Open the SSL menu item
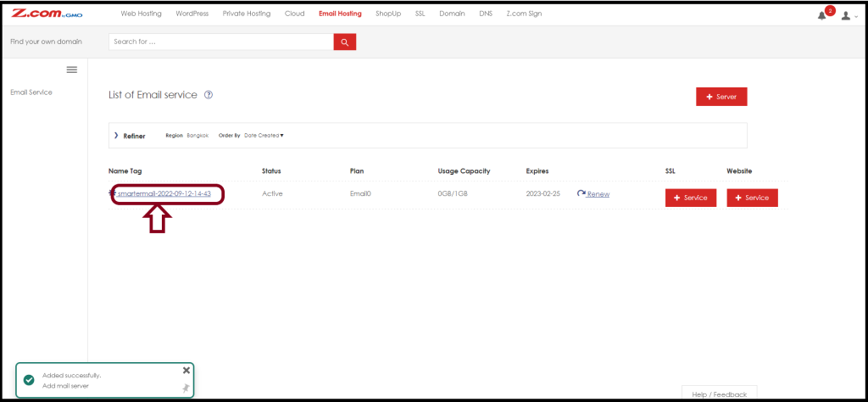Screen dimensions: 868x402 coord(420,14)
